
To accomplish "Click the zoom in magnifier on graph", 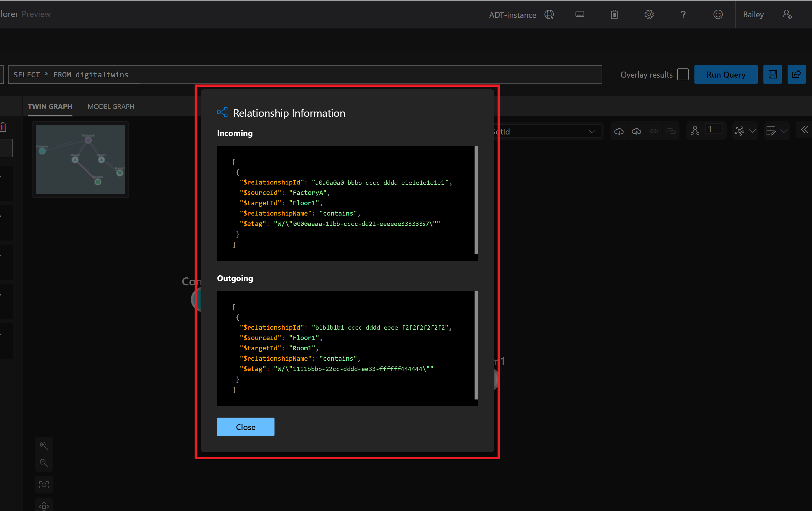I will pyautogui.click(x=44, y=445).
